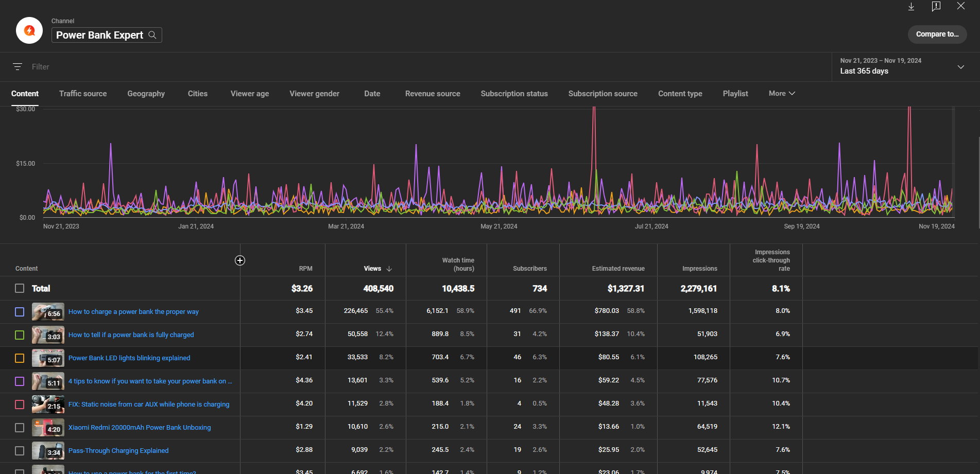
Task: Toggle the green checkbox for 'How to tell if fully charged'
Action: (x=20, y=335)
